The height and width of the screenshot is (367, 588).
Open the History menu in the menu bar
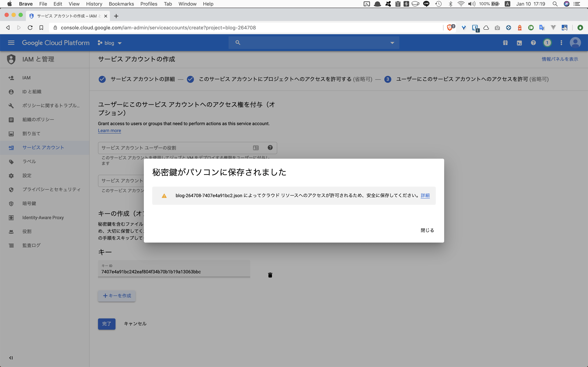click(94, 4)
